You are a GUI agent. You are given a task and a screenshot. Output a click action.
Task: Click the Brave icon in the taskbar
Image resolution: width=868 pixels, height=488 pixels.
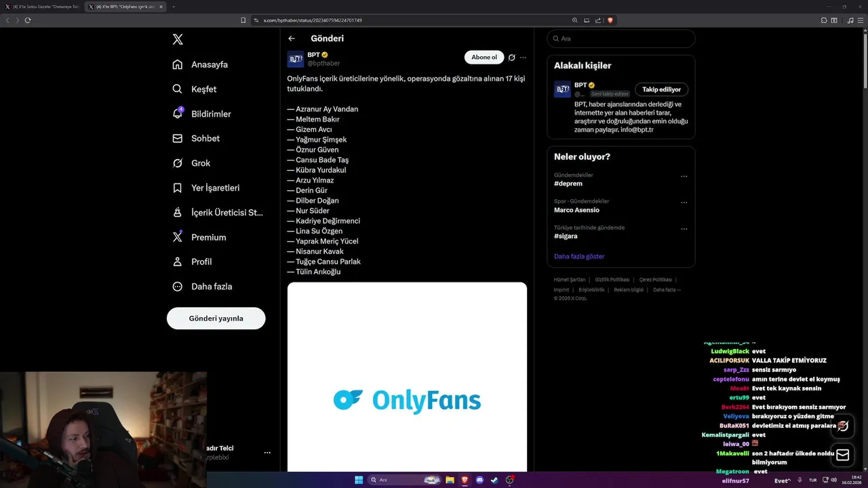tap(465, 480)
